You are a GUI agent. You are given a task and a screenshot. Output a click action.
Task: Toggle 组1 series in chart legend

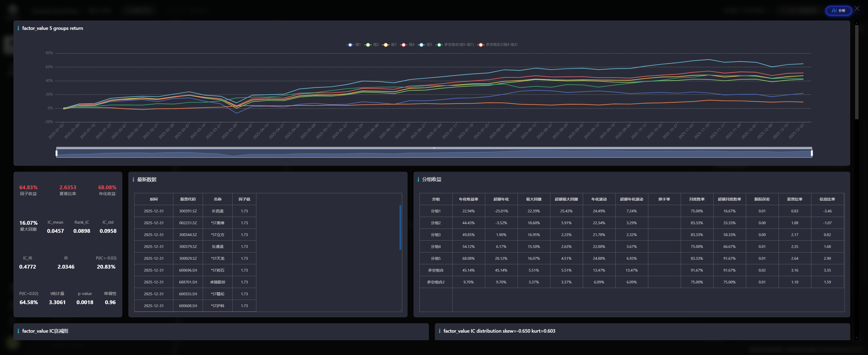354,44
